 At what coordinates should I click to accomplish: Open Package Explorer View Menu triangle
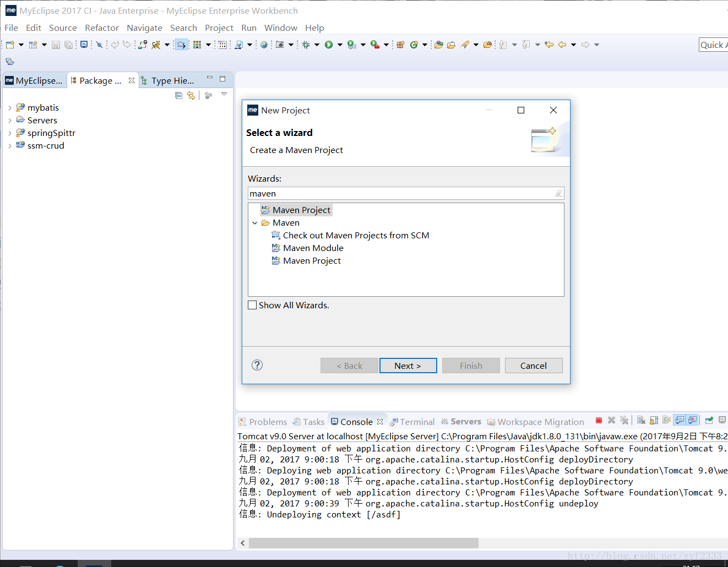[224, 95]
